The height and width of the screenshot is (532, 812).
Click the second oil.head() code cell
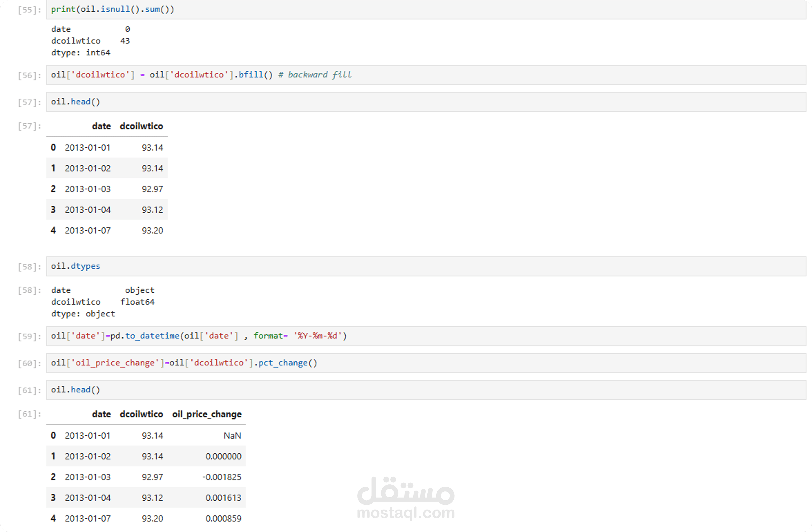(x=426, y=390)
